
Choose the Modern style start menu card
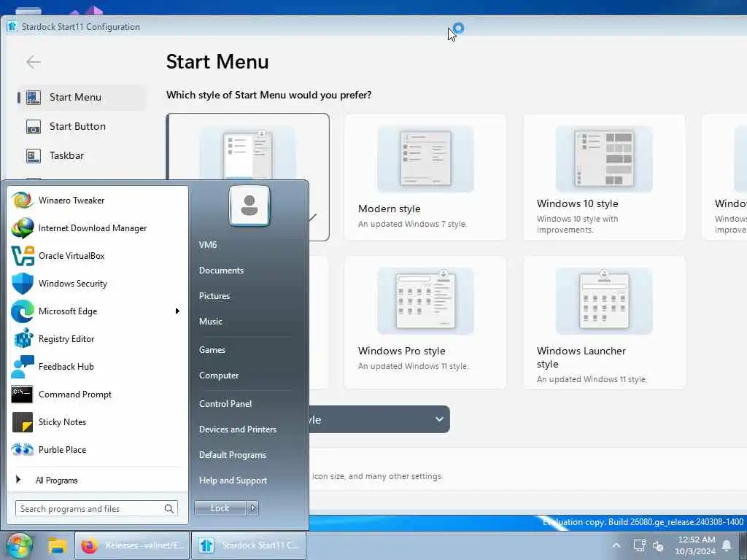pos(425,177)
